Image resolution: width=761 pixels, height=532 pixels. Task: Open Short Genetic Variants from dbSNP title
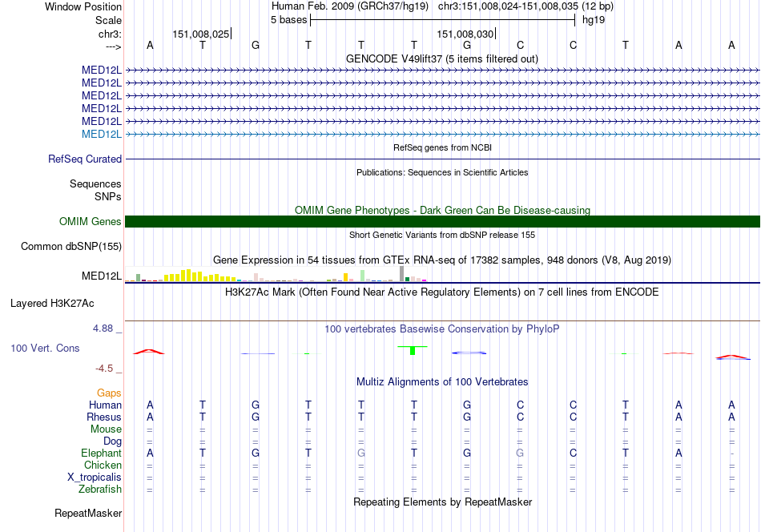point(442,235)
